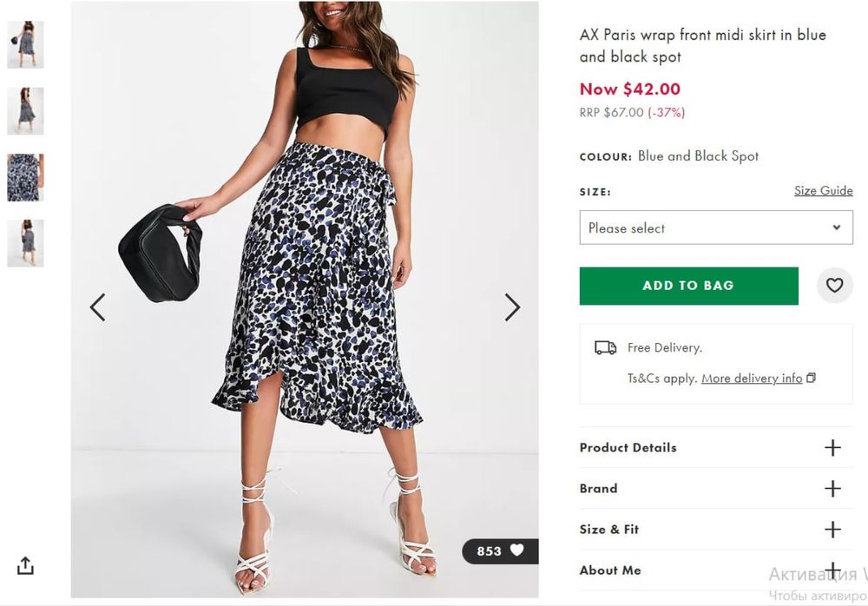This screenshot has width=868, height=606.
Task: Open the More delivery info link
Action: coord(752,379)
